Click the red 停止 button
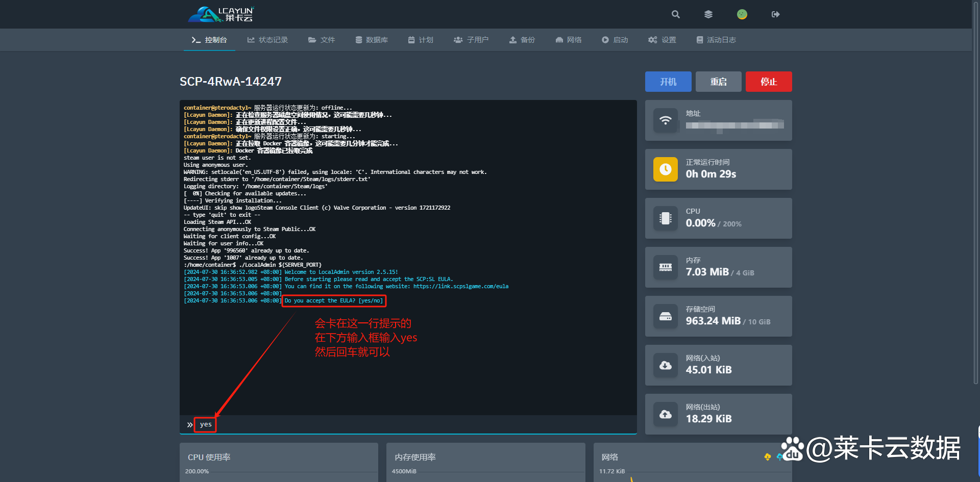 point(769,82)
